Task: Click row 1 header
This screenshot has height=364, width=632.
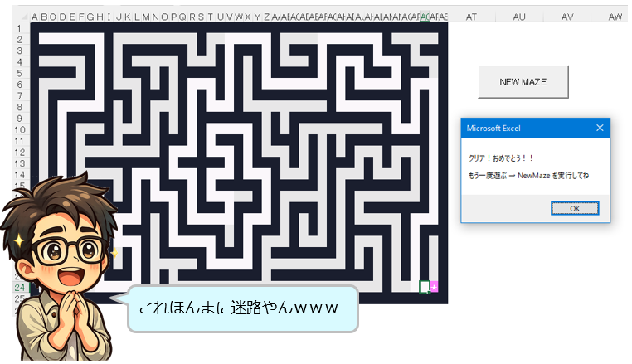Action: 18,28
